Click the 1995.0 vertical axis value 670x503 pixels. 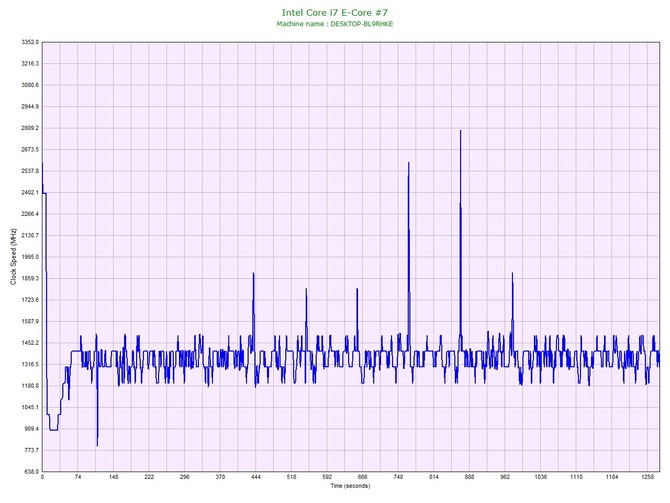(30, 257)
